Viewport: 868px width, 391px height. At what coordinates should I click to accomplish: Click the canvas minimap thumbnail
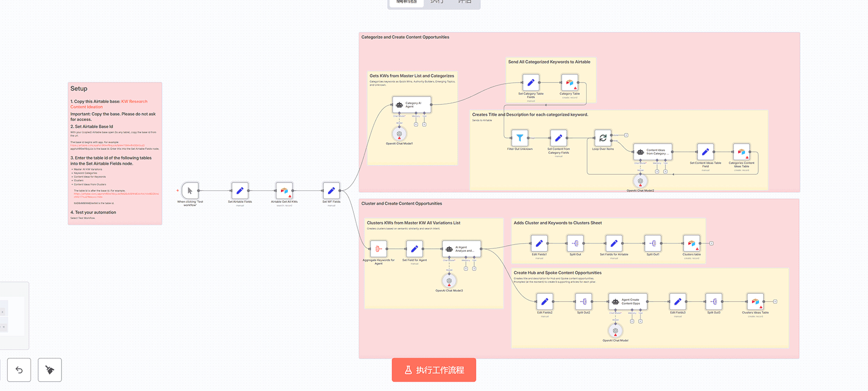pyautogui.click(x=13, y=315)
